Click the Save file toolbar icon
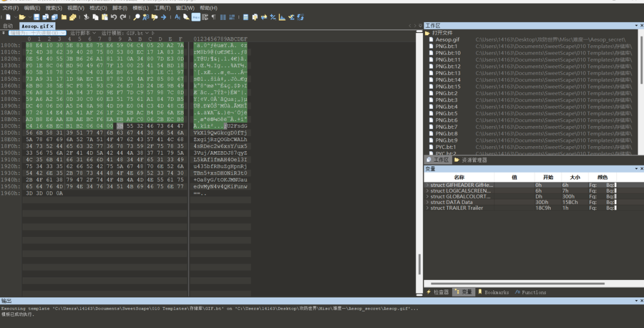Screen dimensions: 644x328 36,17
